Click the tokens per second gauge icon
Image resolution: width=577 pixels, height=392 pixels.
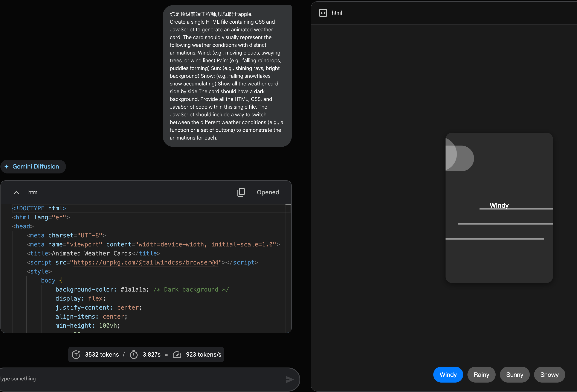coord(177,354)
